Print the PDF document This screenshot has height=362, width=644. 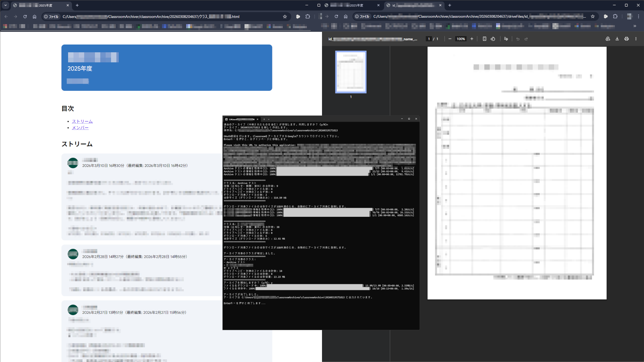coord(626,39)
